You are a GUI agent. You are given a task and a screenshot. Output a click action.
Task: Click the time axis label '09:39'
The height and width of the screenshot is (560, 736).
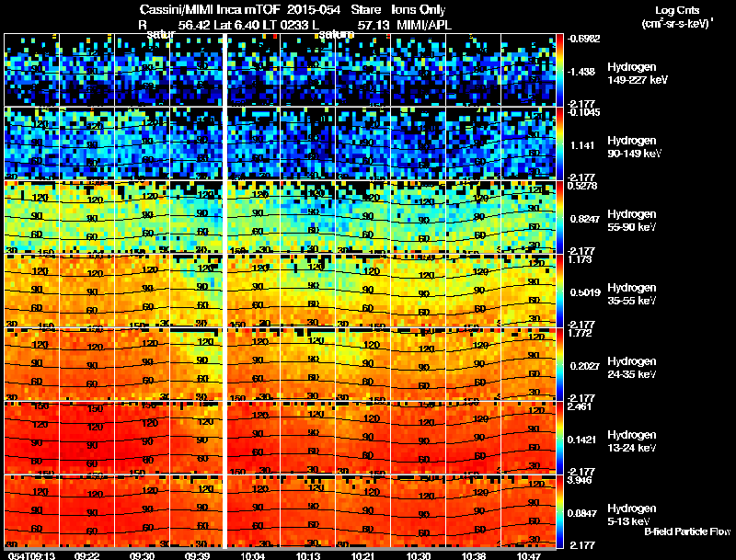point(198,556)
